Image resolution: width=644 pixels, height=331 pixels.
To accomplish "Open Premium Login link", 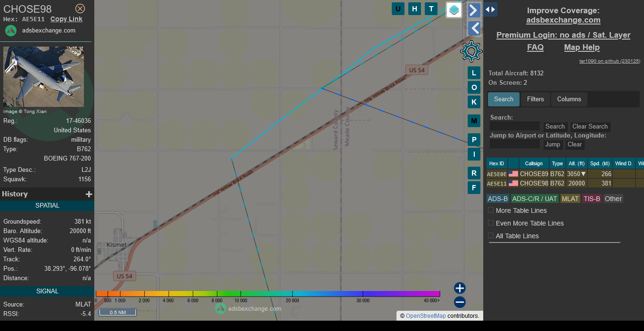I will click(x=563, y=35).
